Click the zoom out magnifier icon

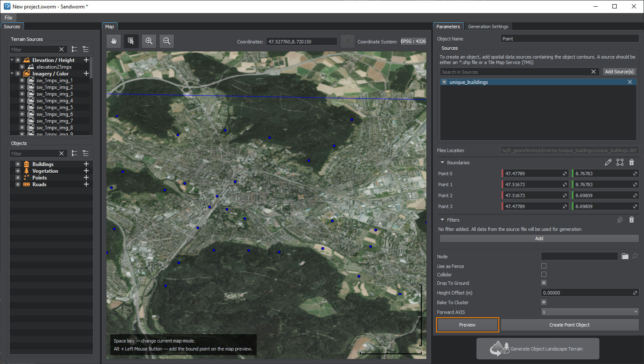click(167, 41)
